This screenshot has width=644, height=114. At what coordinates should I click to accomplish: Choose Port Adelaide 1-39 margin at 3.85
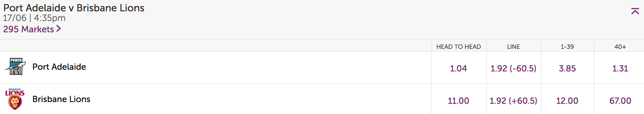(x=567, y=68)
